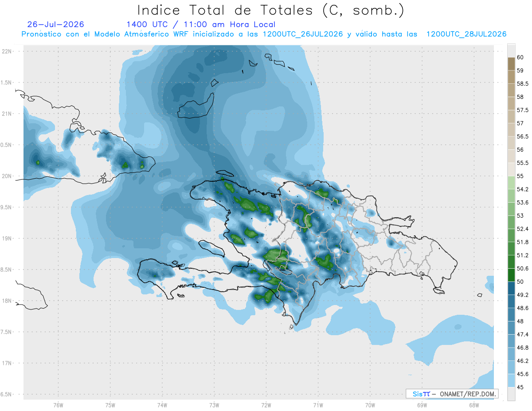The height and width of the screenshot is (411, 532).
Task: Click the '1400 UTC / 11:00 am Hora Local' time text
Action: [201, 24]
